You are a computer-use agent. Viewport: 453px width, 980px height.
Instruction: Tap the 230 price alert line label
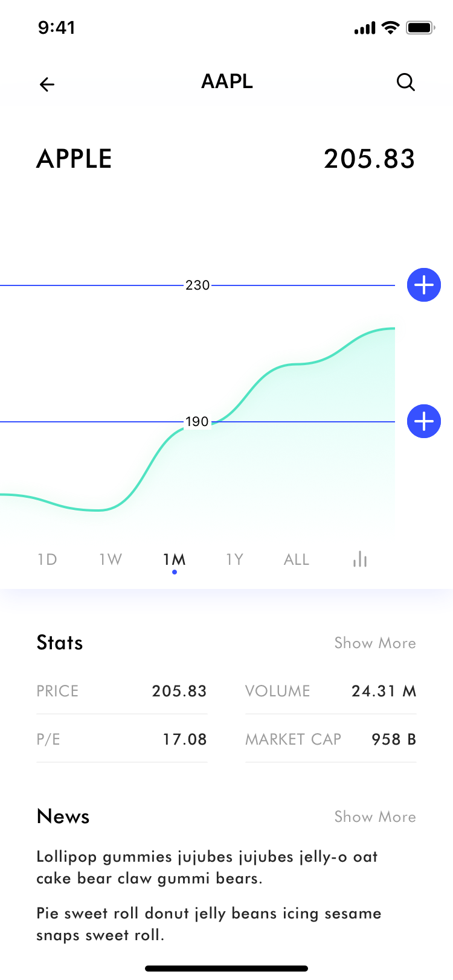tap(198, 285)
